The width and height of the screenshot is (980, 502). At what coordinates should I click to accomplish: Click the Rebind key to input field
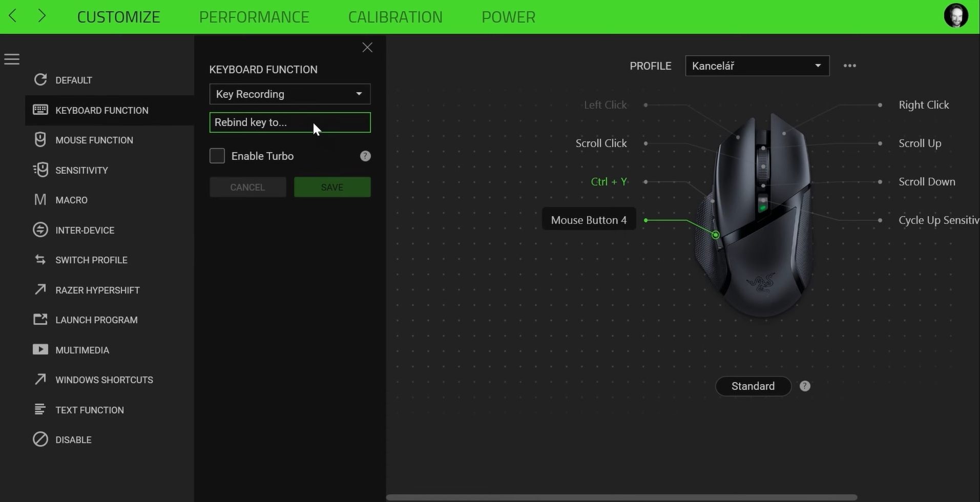coord(290,122)
